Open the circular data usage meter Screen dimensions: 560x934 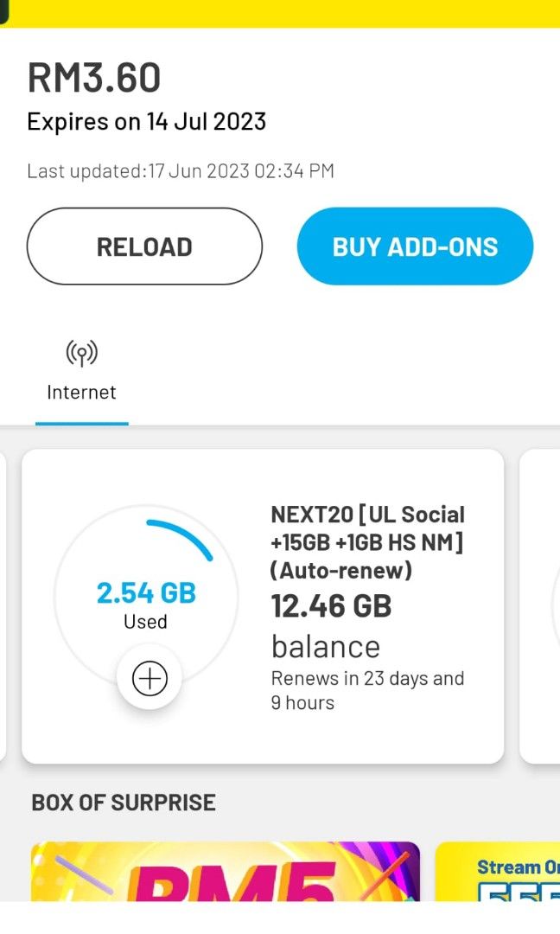pyautogui.click(x=146, y=597)
